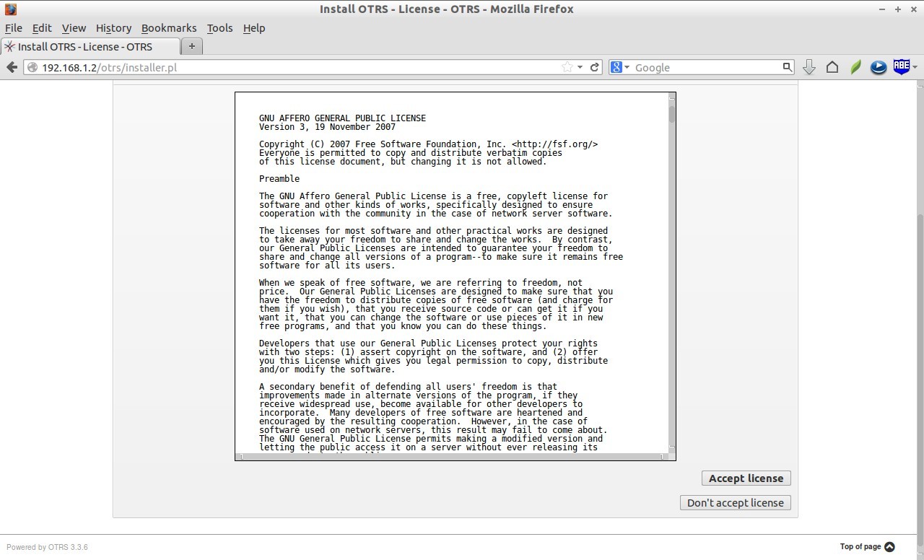Open the File menu
The image size is (924, 560).
tap(14, 28)
